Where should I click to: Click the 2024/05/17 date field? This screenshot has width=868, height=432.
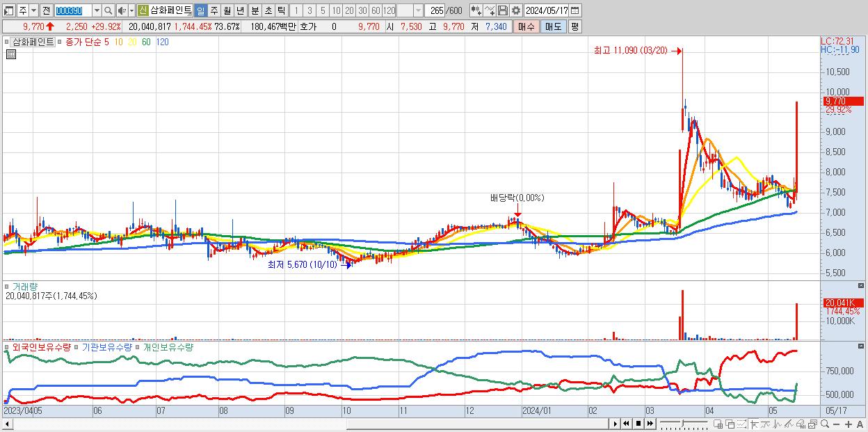[x=546, y=10]
